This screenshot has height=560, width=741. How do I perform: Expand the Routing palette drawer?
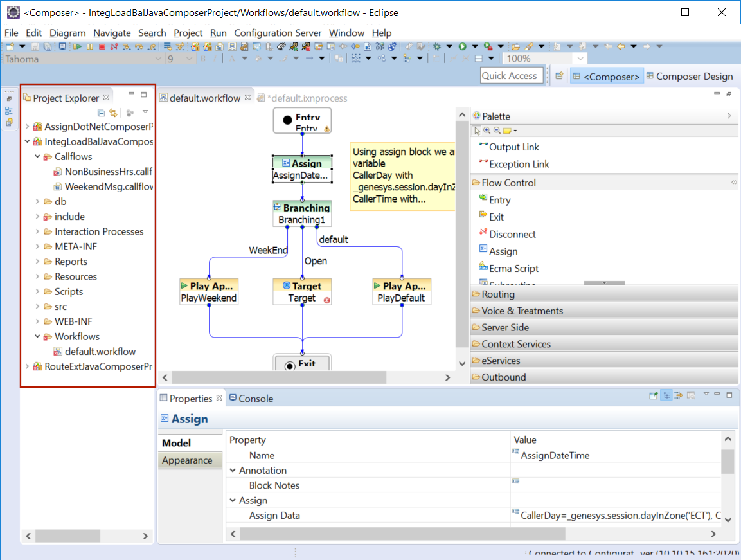tap(604, 294)
